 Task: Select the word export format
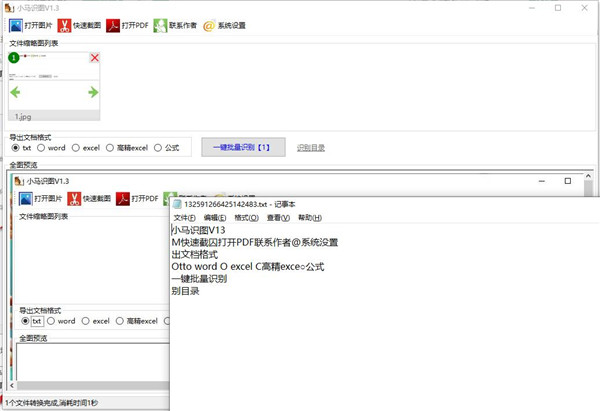point(44,148)
